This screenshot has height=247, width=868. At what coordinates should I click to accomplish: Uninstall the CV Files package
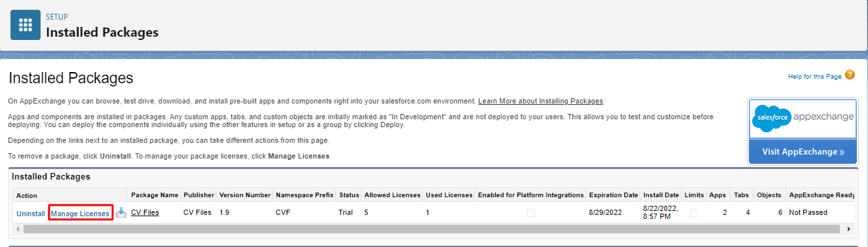tap(31, 214)
